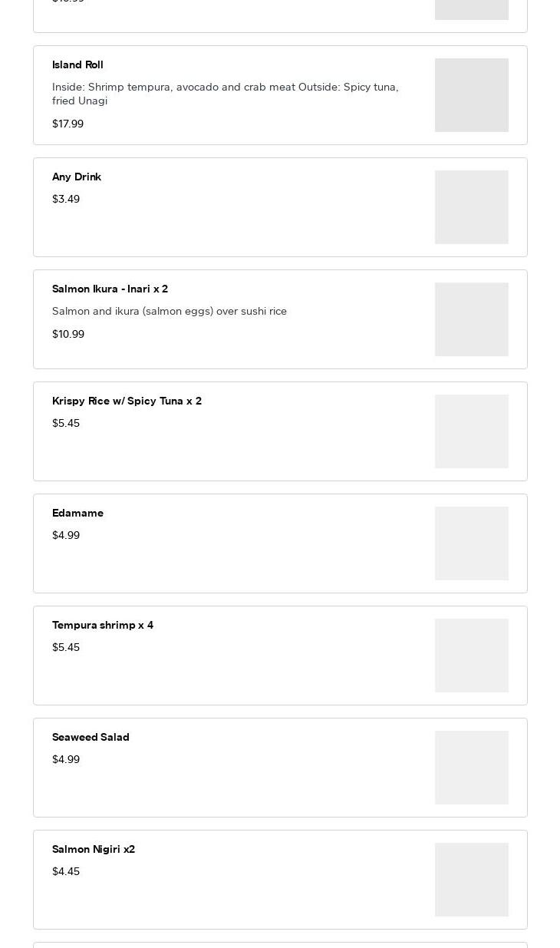
Task: Click the $10.99 Salmon Ikura price
Action: [x=68, y=334]
